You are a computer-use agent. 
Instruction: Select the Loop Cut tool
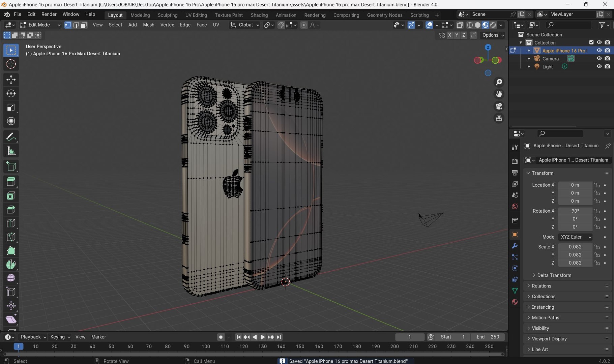tap(11, 223)
